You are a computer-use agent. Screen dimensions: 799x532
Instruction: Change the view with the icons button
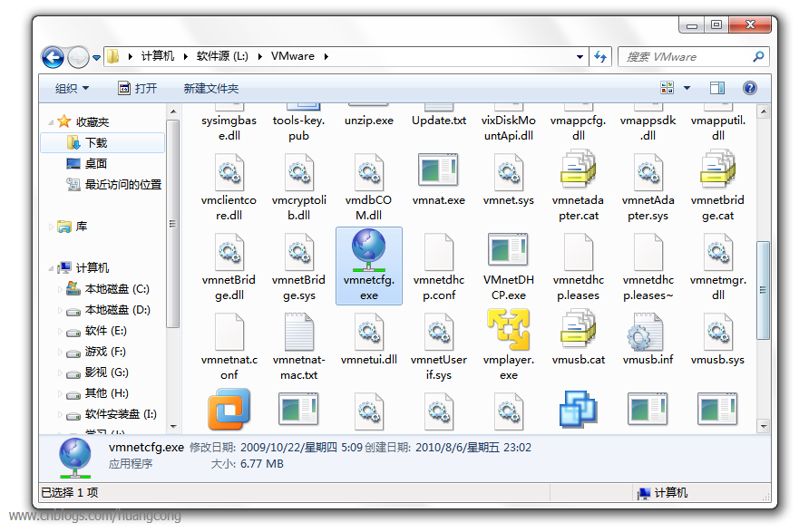click(x=667, y=88)
